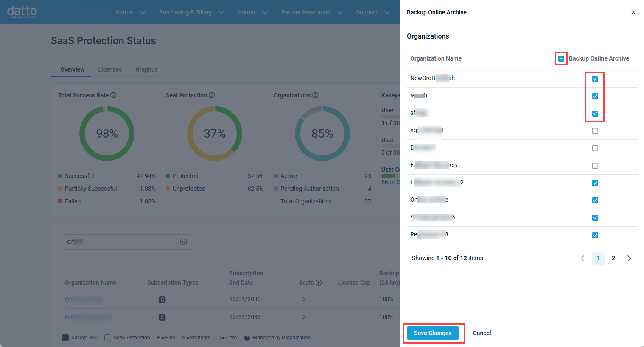Click info icon next to Seats column
The width and height of the screenshot is (644, 347).
coord(319,283)
